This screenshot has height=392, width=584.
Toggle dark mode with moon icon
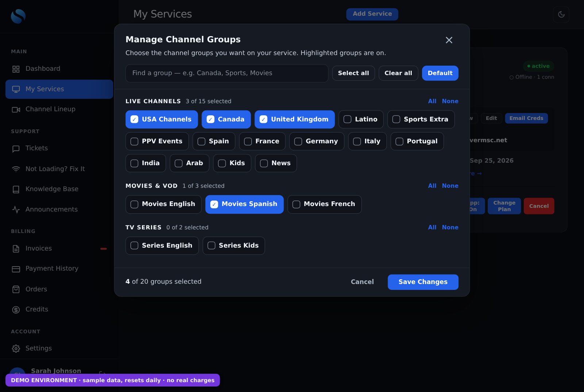coord(561,15)
